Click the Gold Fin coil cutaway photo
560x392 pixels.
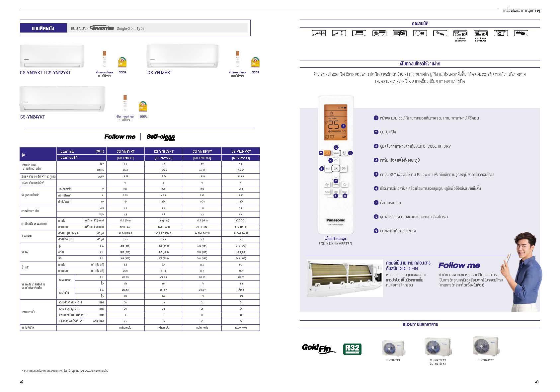(344, 278)
